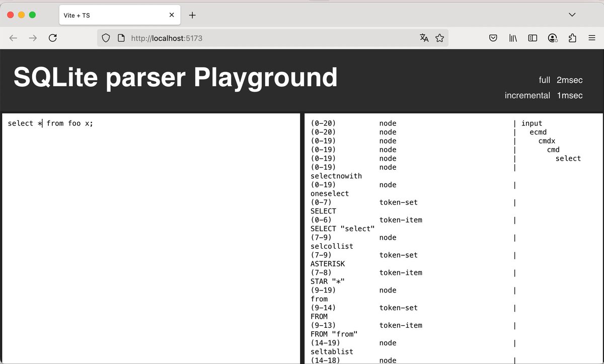Go forward to the next page
The height and width of the screenshot is (364, 604).
pyautogui.click(x=33, y=38)
